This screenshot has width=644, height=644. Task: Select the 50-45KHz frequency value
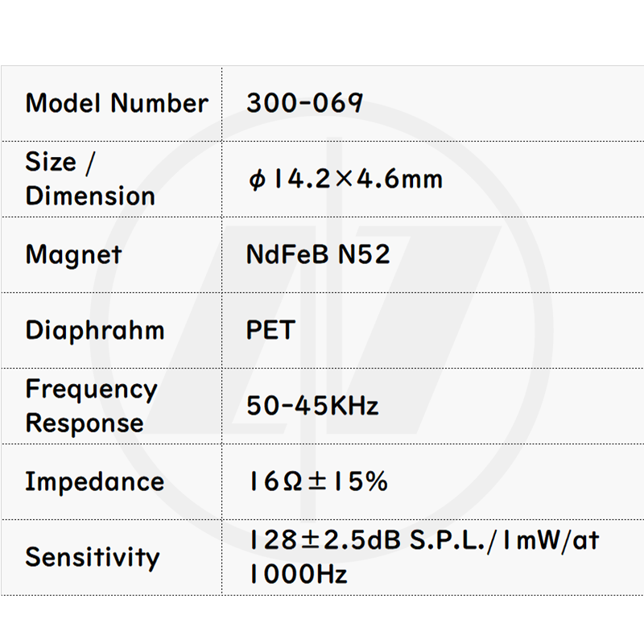[312, 406]
